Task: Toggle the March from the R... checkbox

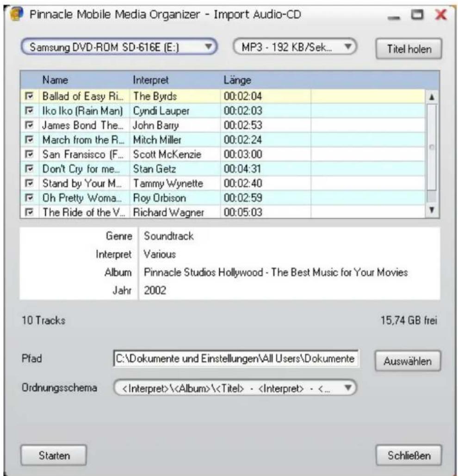Action: [29, 140]
